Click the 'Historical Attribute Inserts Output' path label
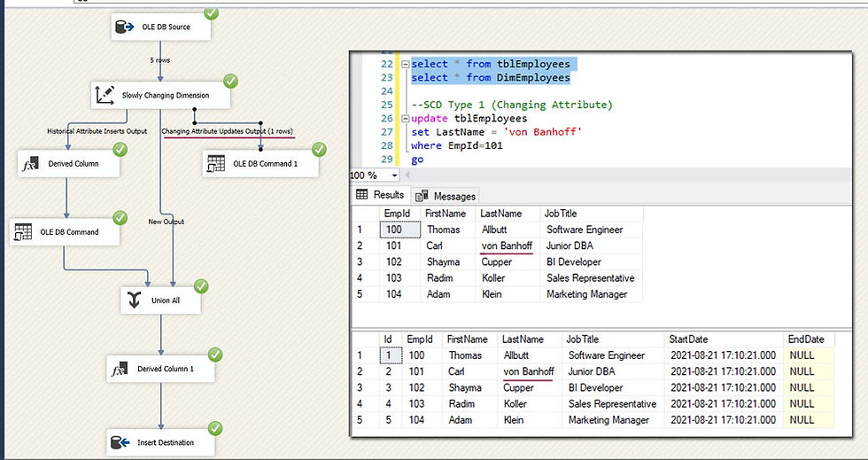Screen dimensions: 868x460 97,131
